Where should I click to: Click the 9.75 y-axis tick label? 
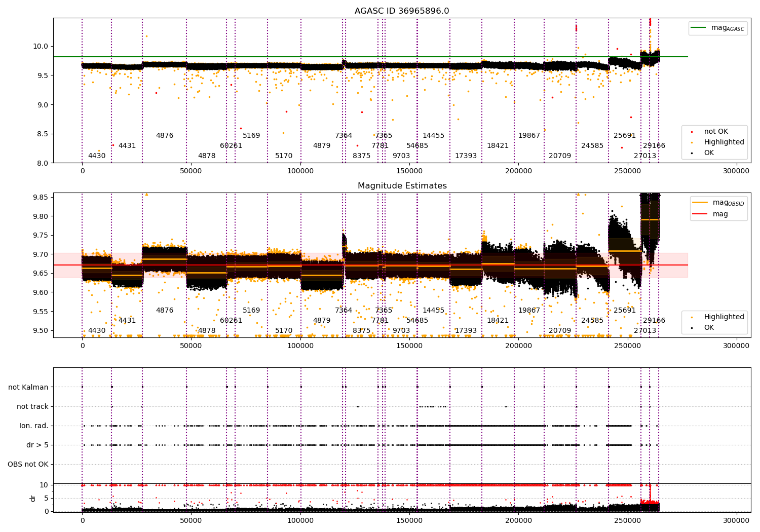[x=41, y=236]
